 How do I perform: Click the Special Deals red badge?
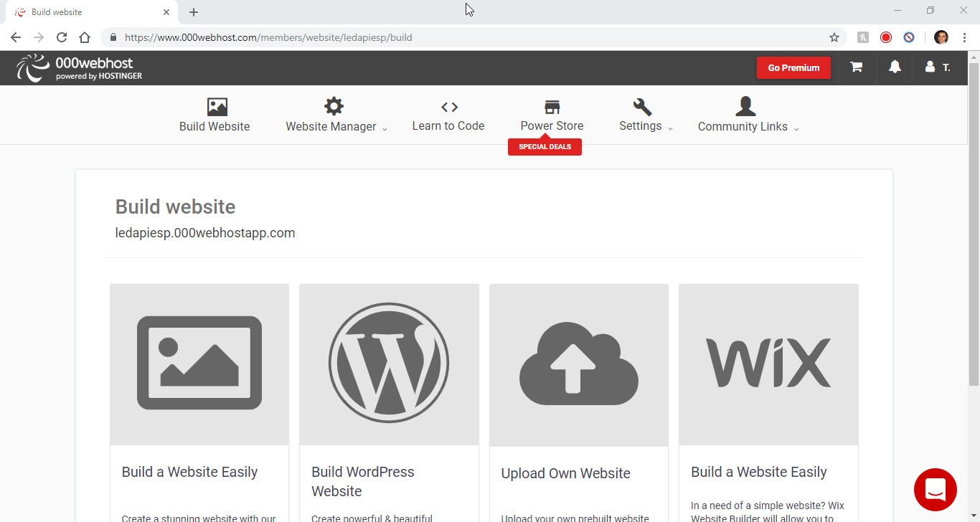545,146
